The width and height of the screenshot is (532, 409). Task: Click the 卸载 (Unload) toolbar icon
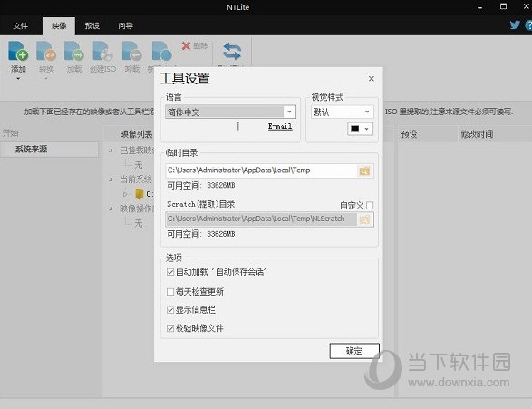click(132, 51)
